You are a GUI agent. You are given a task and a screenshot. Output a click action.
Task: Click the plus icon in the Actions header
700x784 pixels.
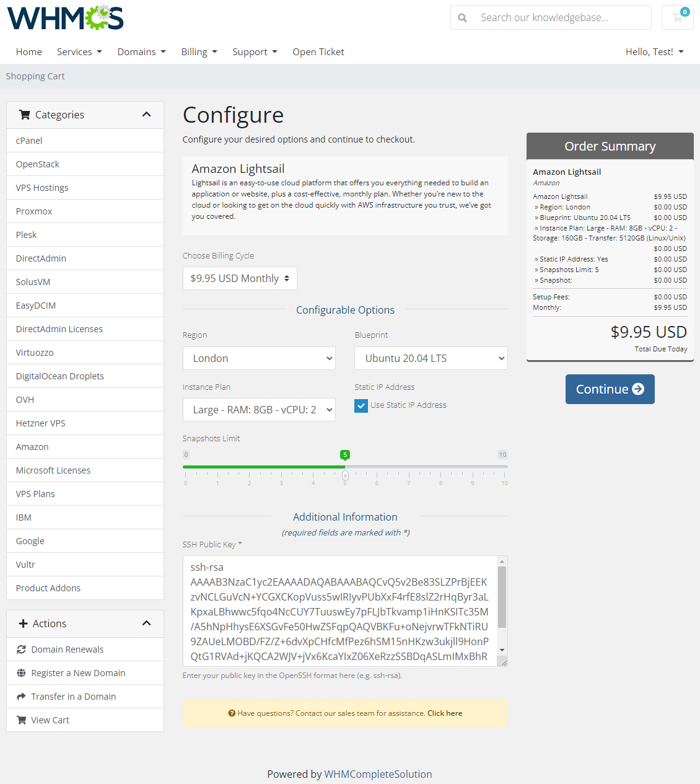[x=23, y=623]
